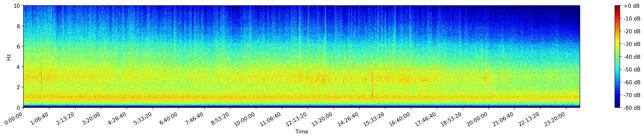Click the -80 dB colorbar label

click(x=632, y=108)
